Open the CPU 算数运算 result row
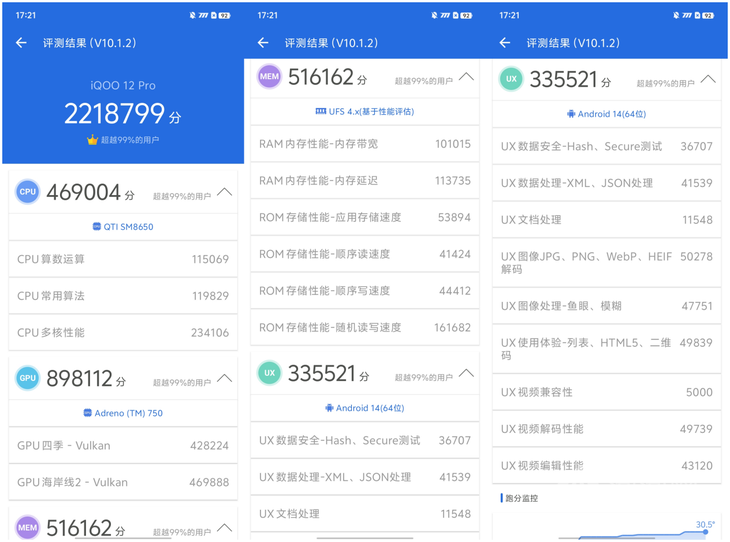 (122, 259)
